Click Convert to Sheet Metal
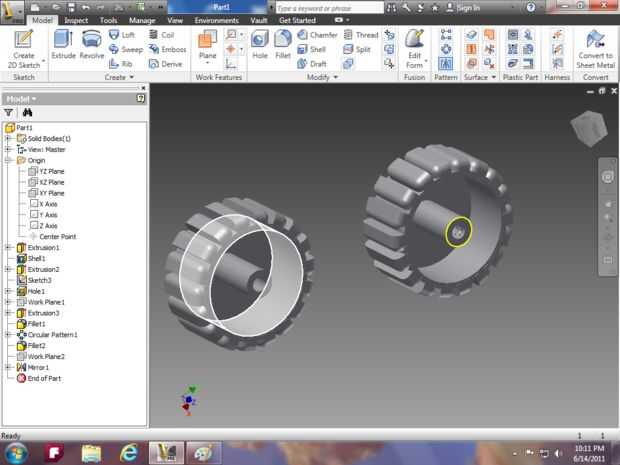620x465 pixels. point(595,49)
